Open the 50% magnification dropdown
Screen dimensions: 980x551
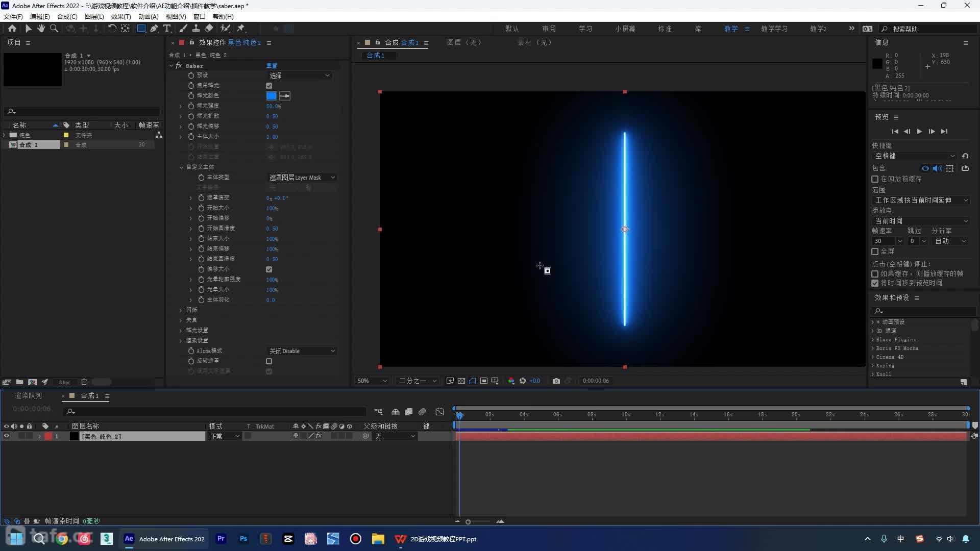pyautogui.click(x=372, y=381)
